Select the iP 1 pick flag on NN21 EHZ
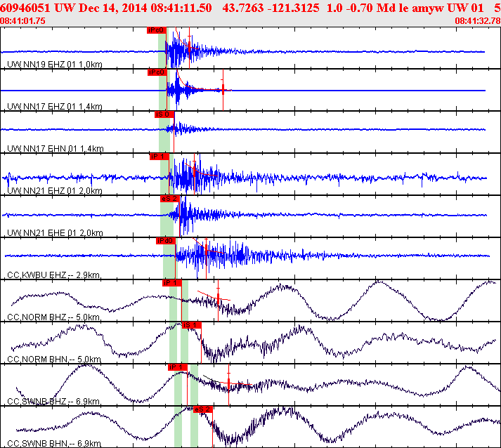The width and height of the screenshot is (501, 448). pos(159,157)
